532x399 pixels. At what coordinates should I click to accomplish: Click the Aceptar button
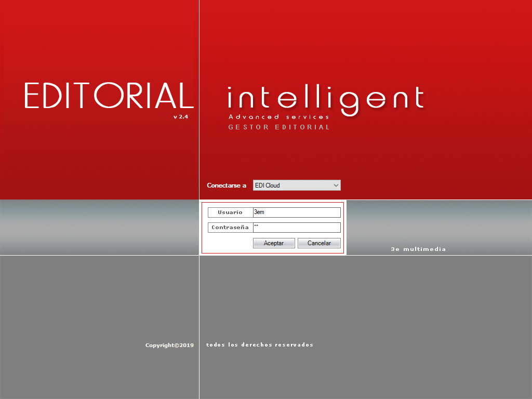pos(274,243)
